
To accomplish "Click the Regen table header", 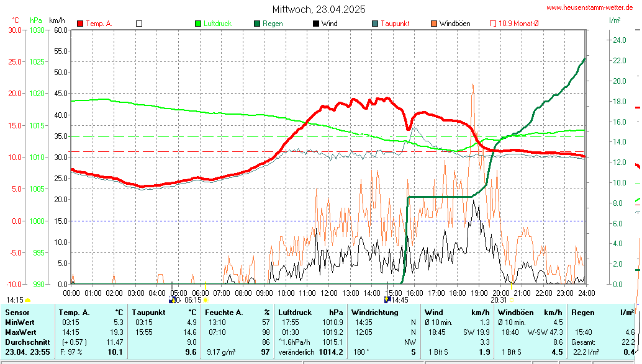I will [x=583, y=313].
